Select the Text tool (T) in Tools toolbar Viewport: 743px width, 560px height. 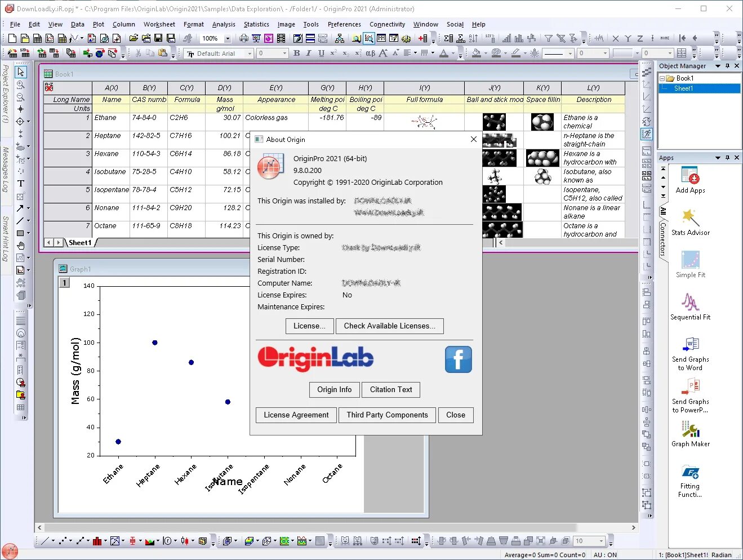[x=21, y=183]
